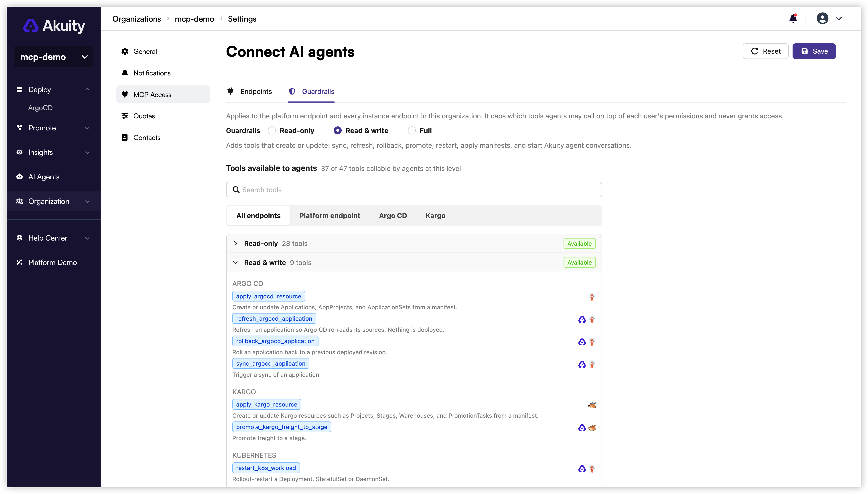The image size is (868, 494).
Task: Click the Akuity icon beside refresh_argocd_application
Action: tap(582, 319)
